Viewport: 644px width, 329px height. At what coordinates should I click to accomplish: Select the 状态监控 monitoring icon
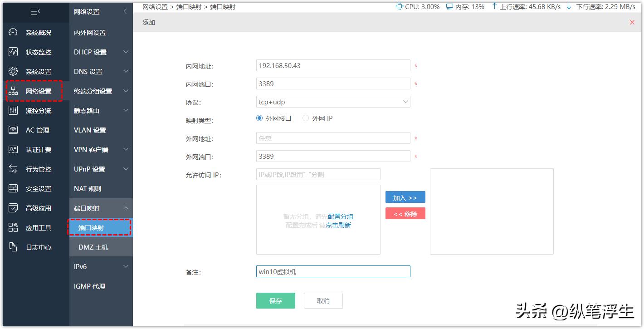click(x=36, y=52)
